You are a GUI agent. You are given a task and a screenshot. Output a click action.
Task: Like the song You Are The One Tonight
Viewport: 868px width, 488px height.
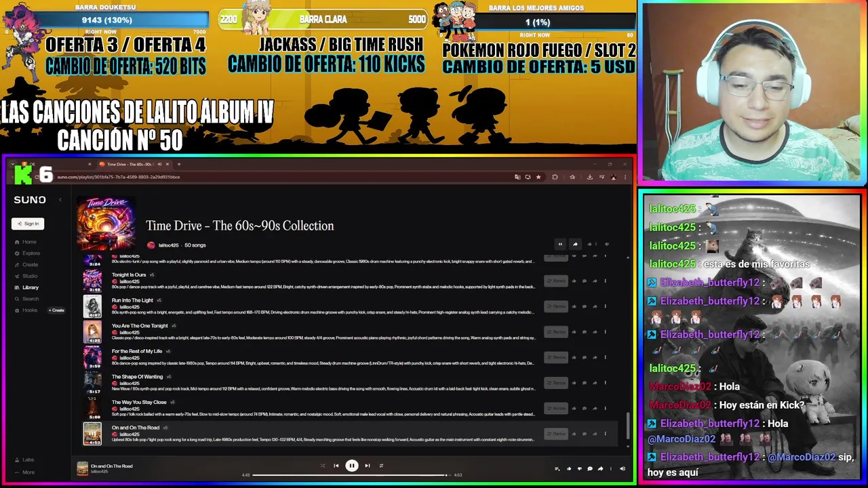574,331
